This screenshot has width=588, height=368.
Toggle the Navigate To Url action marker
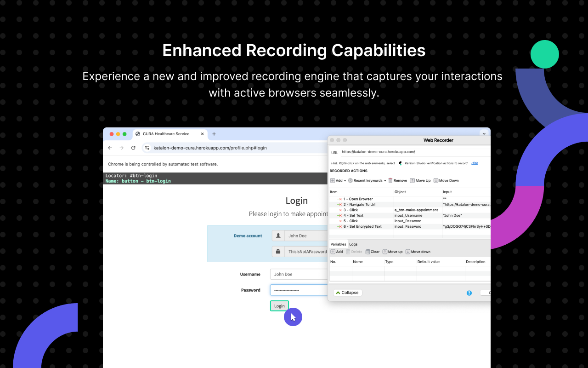[339, 204]
